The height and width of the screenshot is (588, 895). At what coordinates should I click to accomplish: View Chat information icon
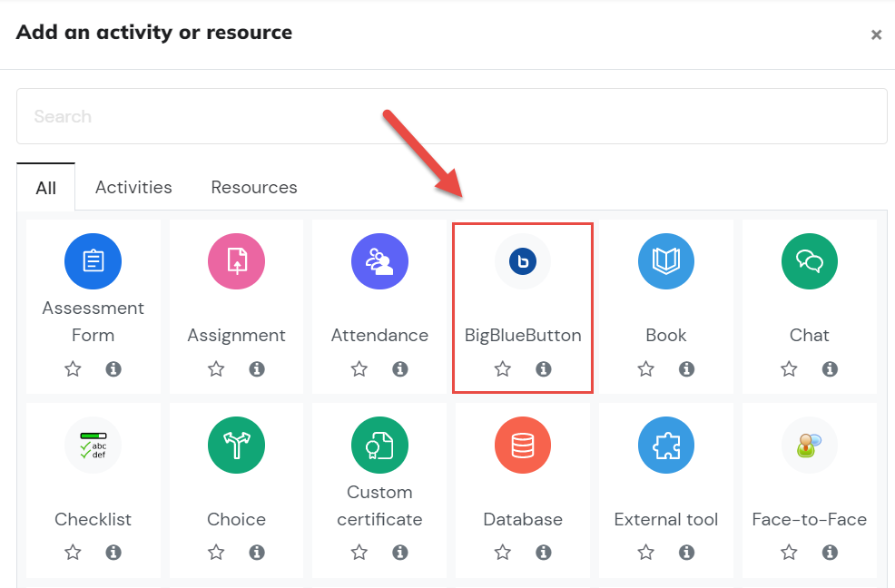(830, 368)
